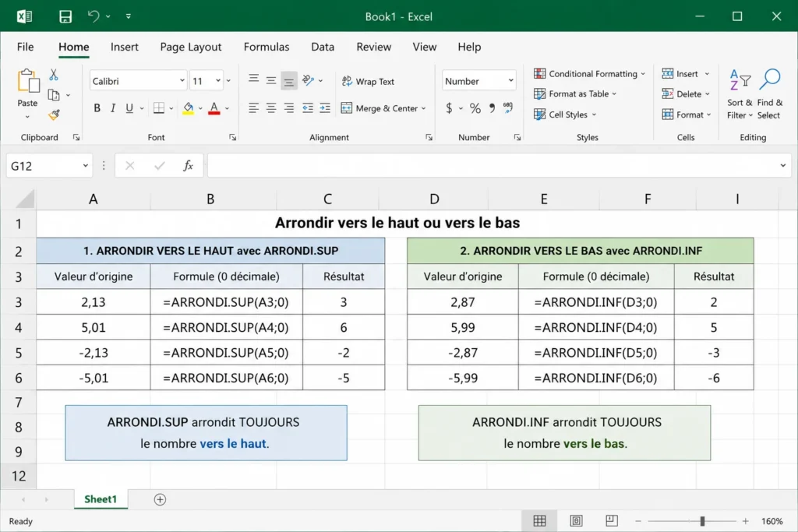Select the Sheet1 tab
The width and height of the screenshot is (798, 532).
pos(101,499)
